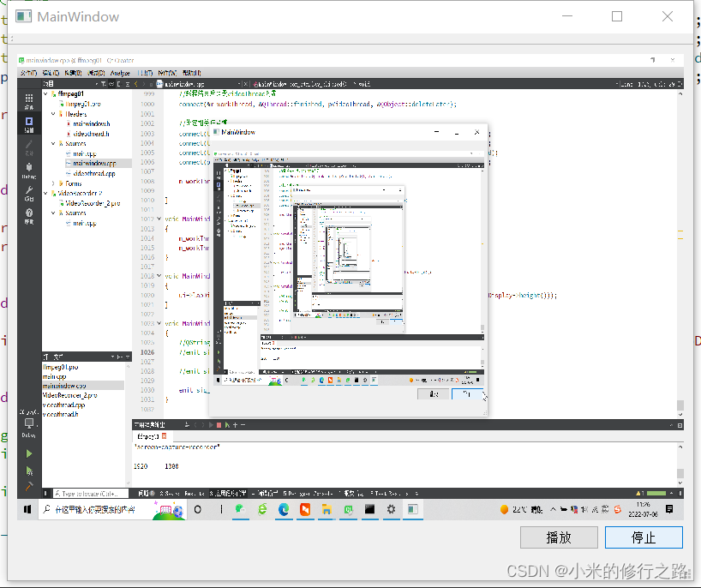Image resolution: width=701 pixels, height=588 pixels.
Task: Click the 播放 button
Action: (x=559, y=537)
